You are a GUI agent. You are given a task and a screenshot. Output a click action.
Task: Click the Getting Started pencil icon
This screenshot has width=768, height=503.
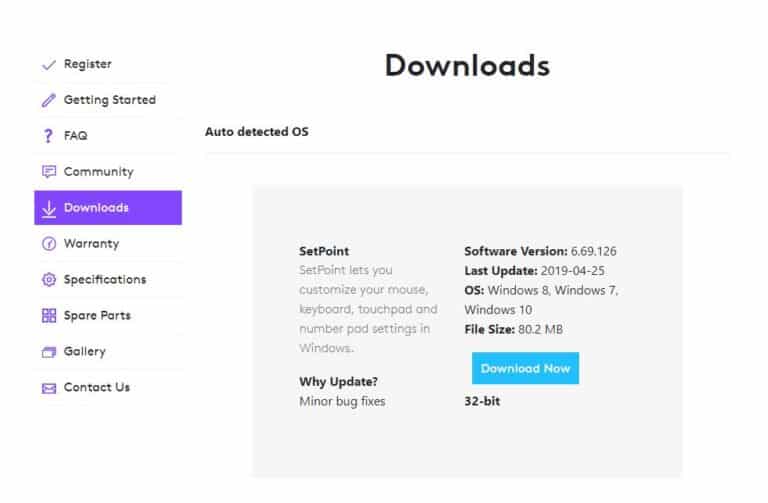[x=48, y=100]
